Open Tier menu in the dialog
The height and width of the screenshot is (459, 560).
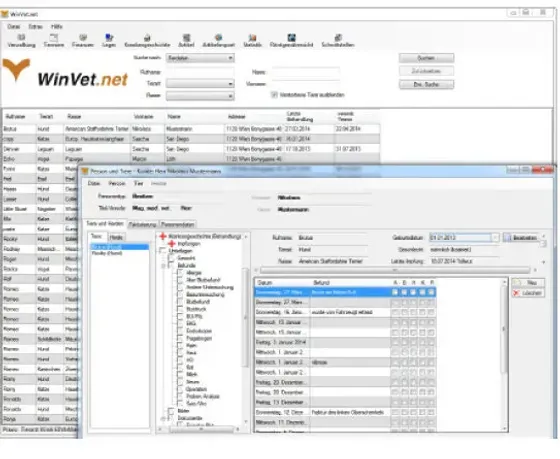pos(138,183)
